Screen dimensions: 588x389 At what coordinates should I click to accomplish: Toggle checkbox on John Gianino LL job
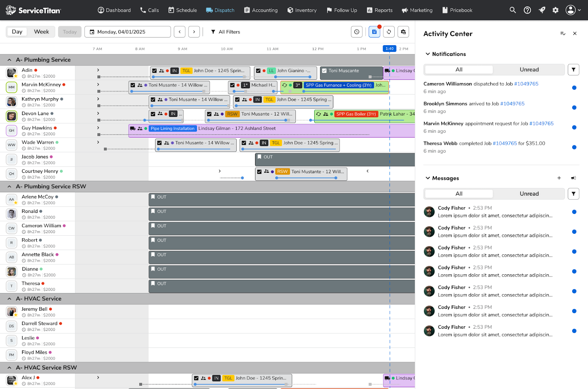click(x=258, y=71)
